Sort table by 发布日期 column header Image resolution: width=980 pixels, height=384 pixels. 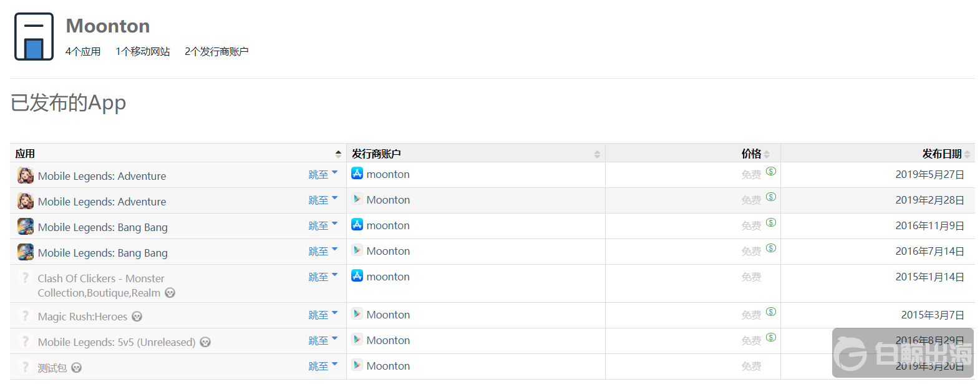pos(877,154)
